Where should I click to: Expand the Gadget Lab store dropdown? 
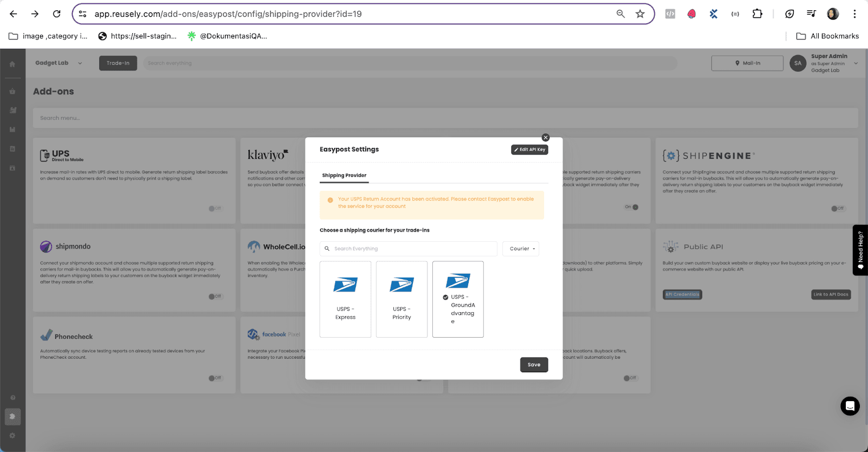click(59, 63)
